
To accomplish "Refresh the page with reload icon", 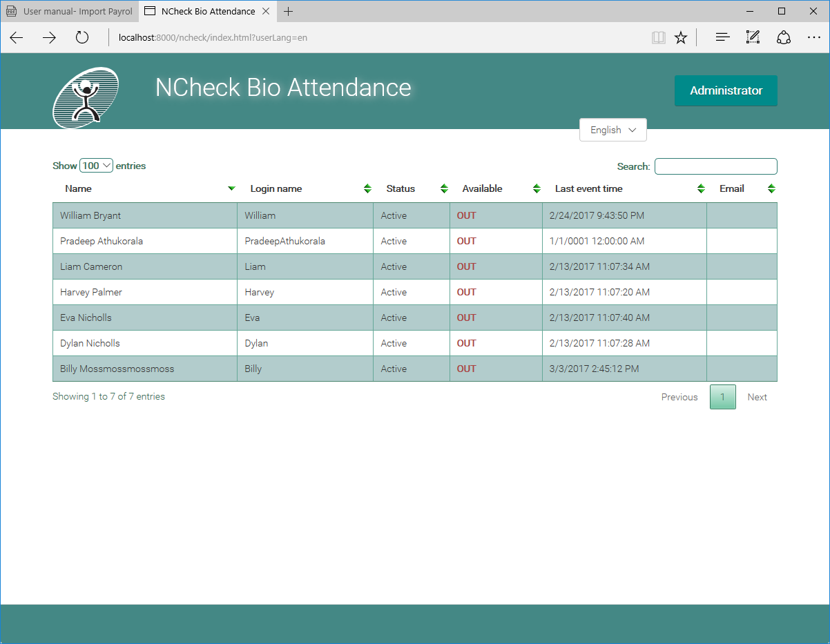I will [82, 38].
